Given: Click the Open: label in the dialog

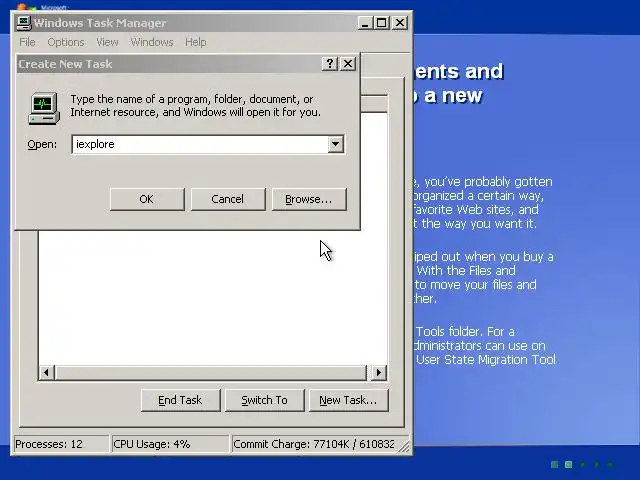Looking at the screenshot, I should [x=42, y=144].
